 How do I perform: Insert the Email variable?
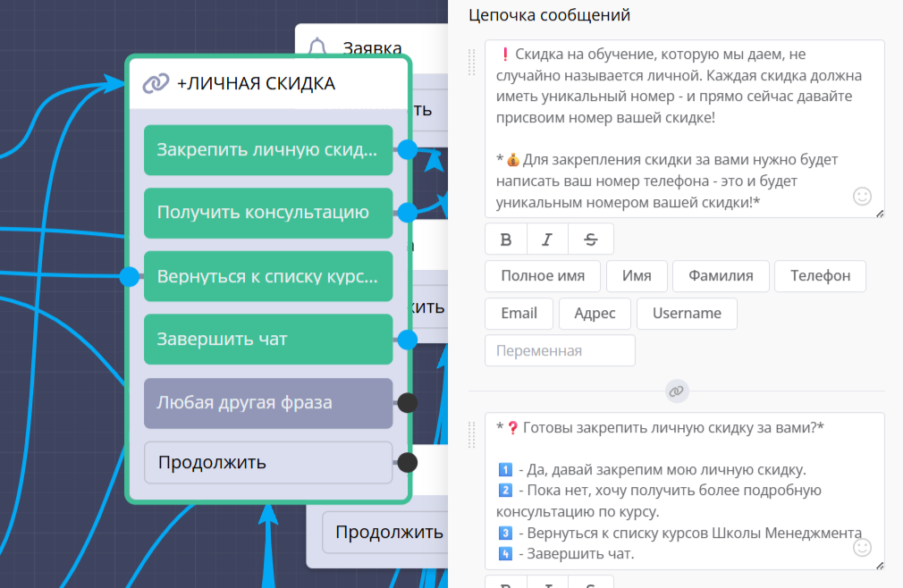519,314
